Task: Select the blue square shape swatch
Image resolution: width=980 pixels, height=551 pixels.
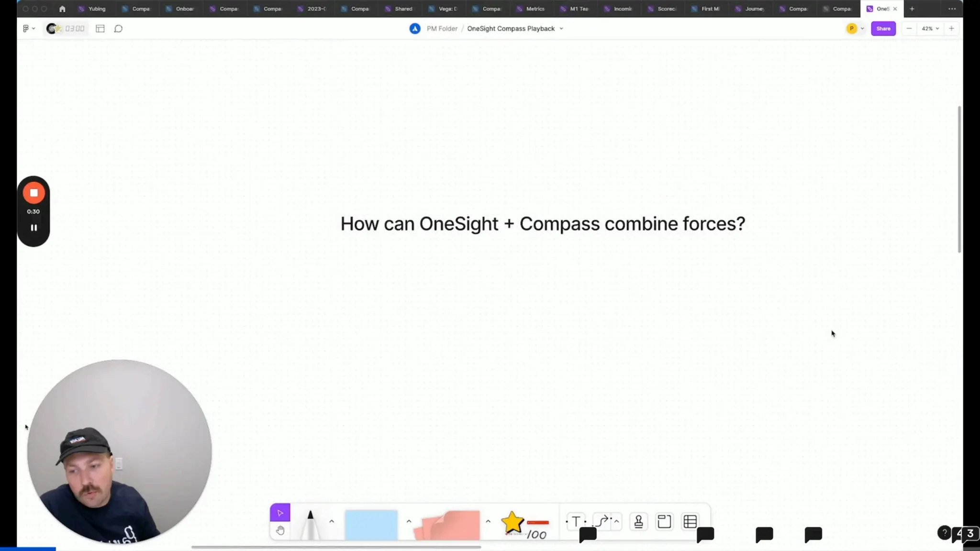Action: click(x=371, y=524)
